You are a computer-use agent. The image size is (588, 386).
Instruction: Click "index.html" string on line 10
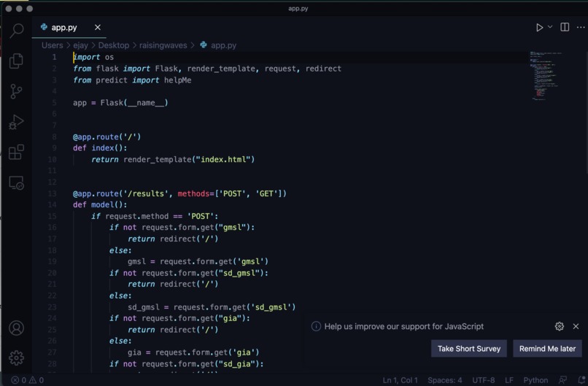point(223,159)
